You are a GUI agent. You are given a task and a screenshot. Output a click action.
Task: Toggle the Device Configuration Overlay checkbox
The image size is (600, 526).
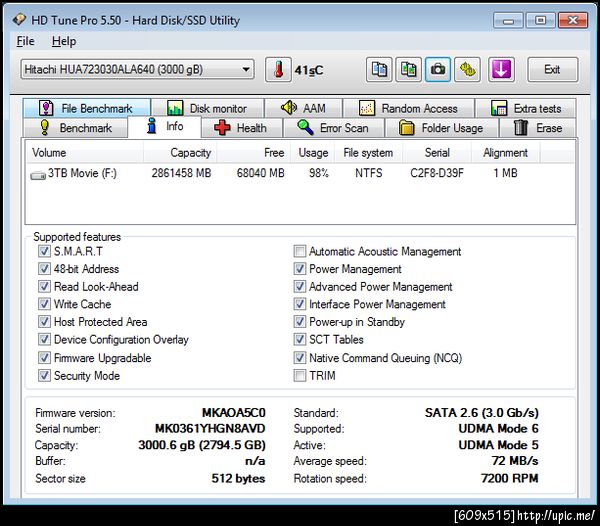pyautogui.click(x=44, y=339)
